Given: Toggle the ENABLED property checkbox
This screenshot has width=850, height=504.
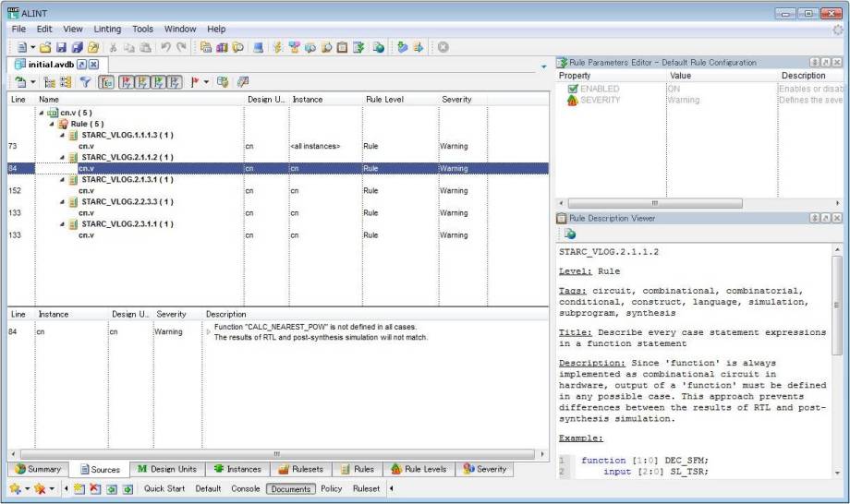Looking at the screenshot, I should 573,89.
